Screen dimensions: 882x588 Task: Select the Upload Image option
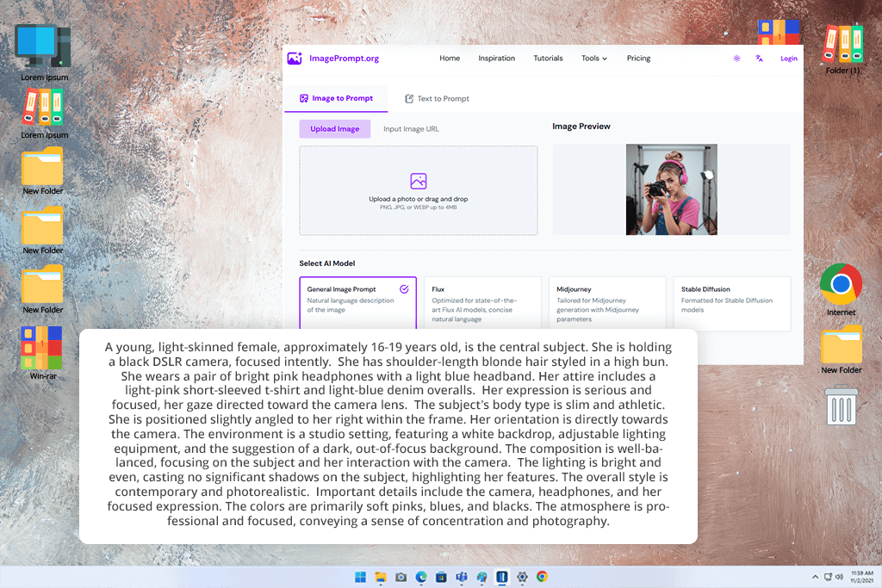(x=335, y=129)
